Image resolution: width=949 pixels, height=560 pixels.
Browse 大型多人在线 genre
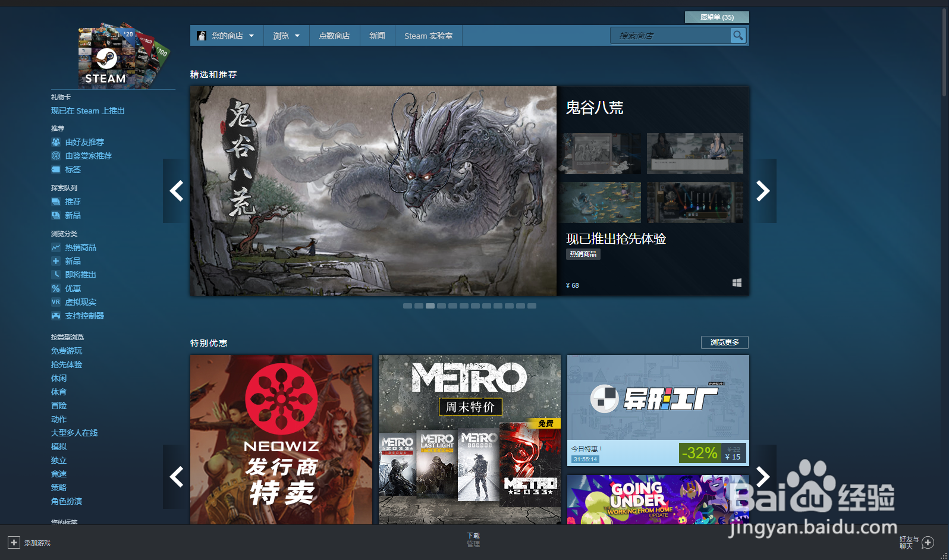(74, 433)
